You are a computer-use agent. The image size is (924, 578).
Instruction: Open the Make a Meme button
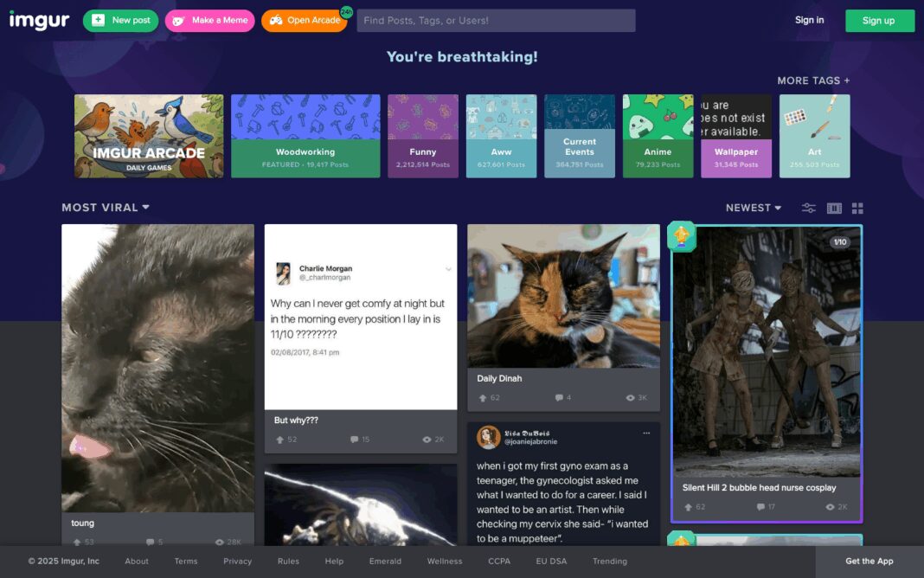coord(209,21)
